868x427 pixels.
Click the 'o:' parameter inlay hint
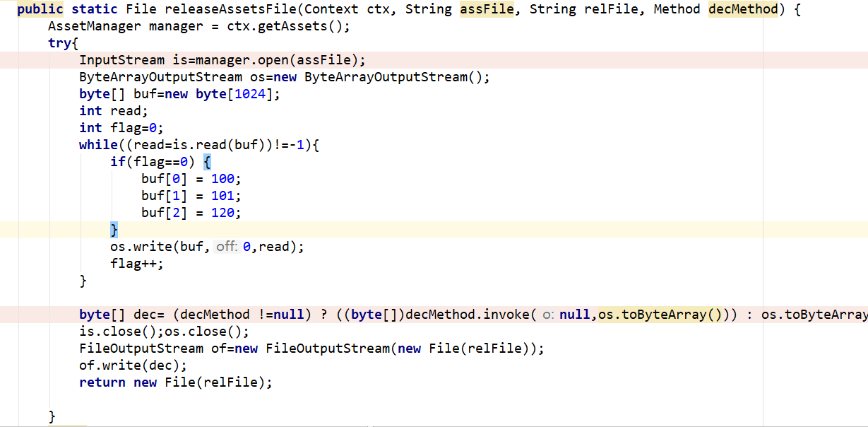tap(549, 315)
